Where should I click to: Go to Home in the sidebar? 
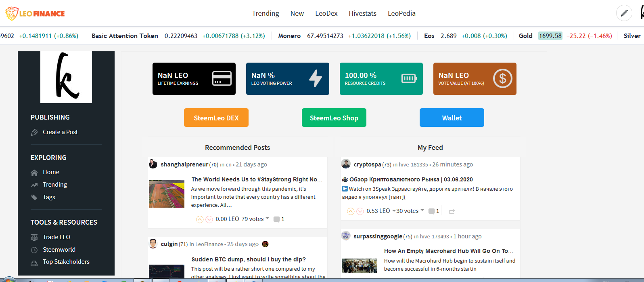pos(51,172)
